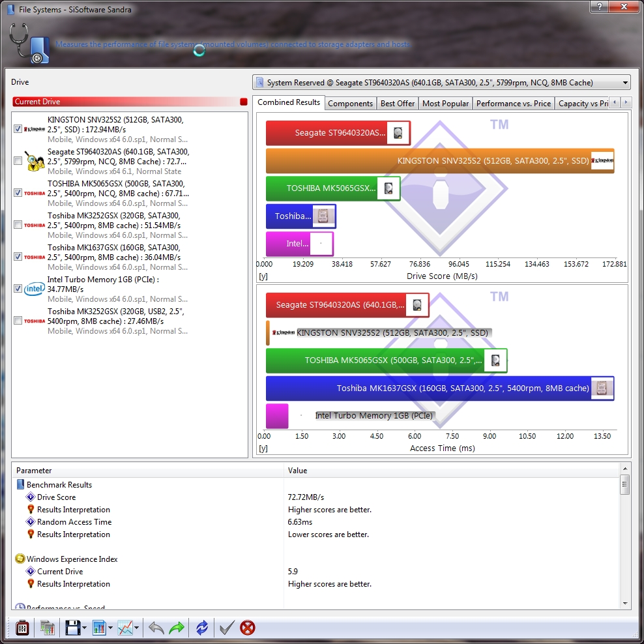Click the parameter list scrollbar down arrow
Image resolution: width=644 pixels, height=644 pixels.
point(624,604)
